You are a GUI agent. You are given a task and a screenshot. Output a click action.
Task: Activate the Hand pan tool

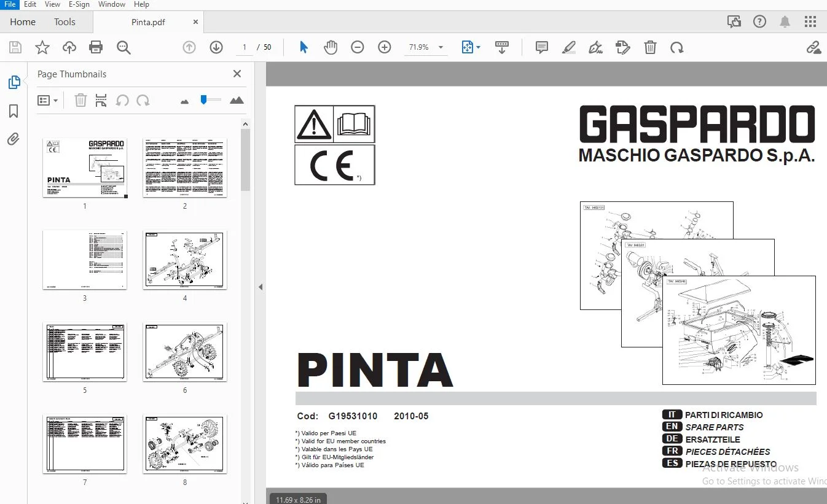pos(331,47)
